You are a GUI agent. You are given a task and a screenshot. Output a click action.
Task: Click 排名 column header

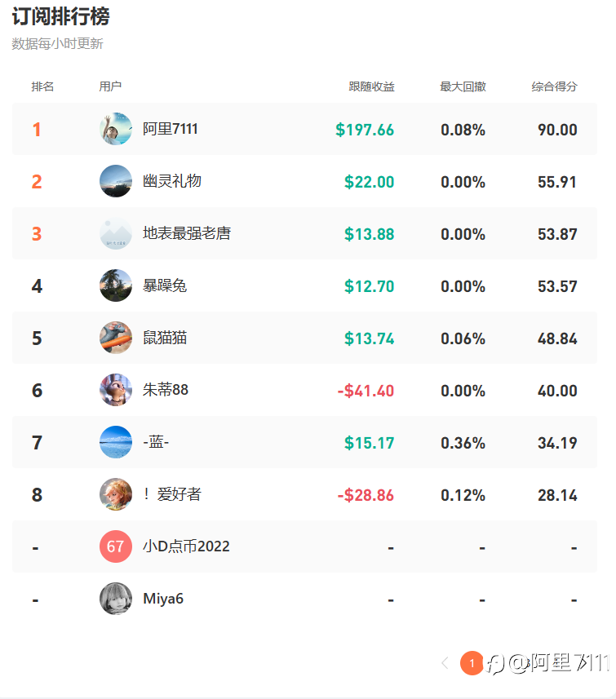pos(42,86)
